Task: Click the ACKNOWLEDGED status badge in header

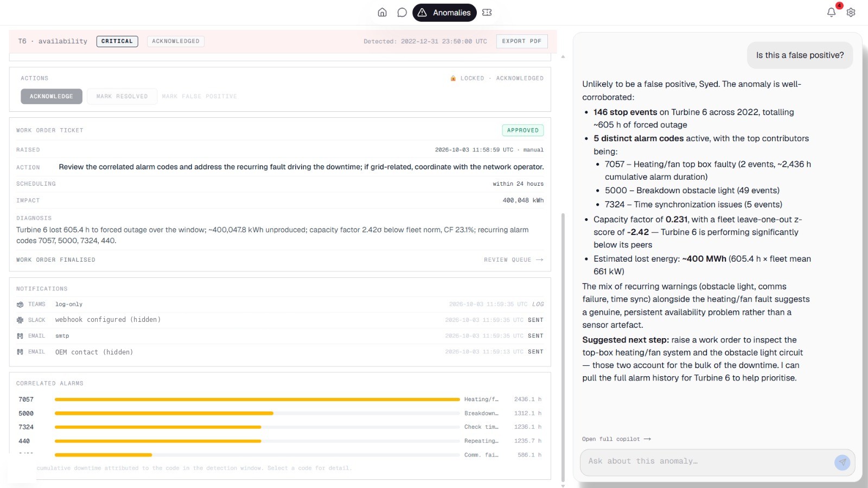Action: coord(176,41)
